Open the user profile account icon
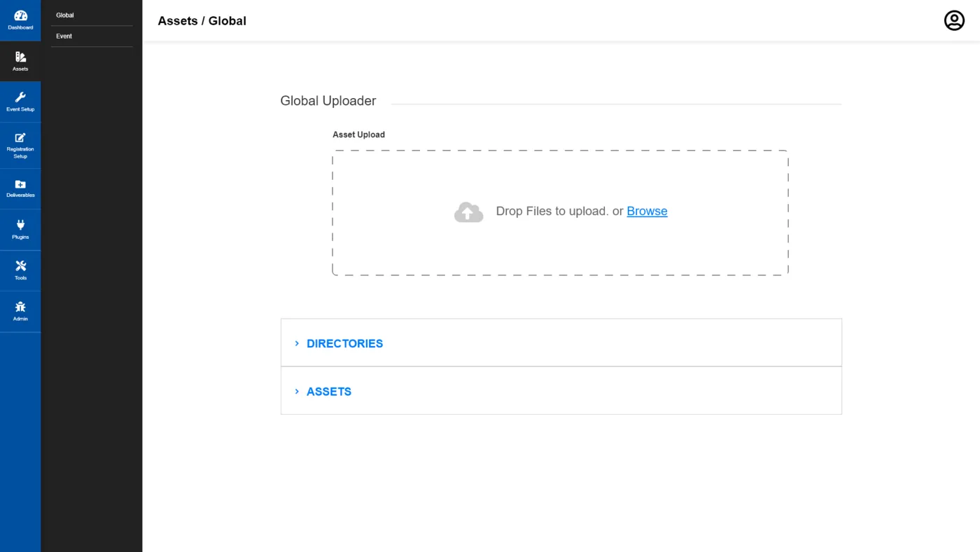Screen dimensions: 980x552 [x=954, y=20]
